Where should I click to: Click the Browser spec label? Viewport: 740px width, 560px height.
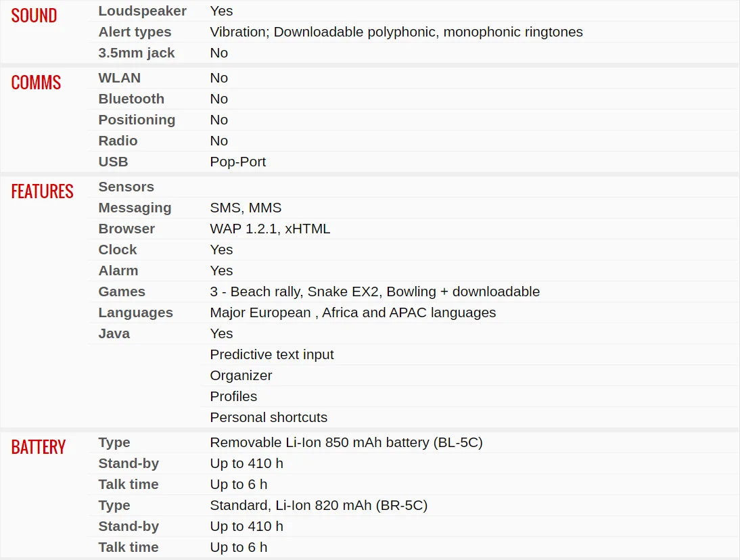click(126, 229)
